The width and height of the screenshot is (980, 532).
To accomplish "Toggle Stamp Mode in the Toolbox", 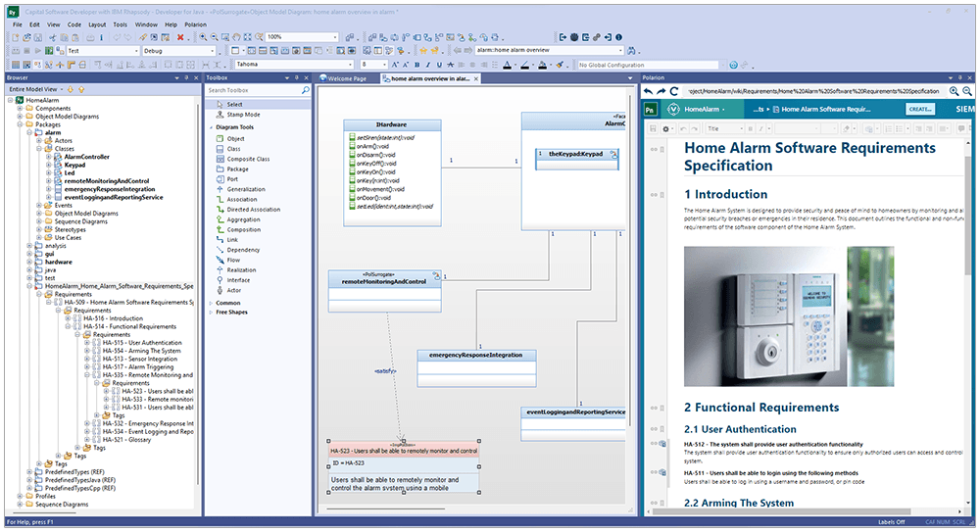I will 243,115.
